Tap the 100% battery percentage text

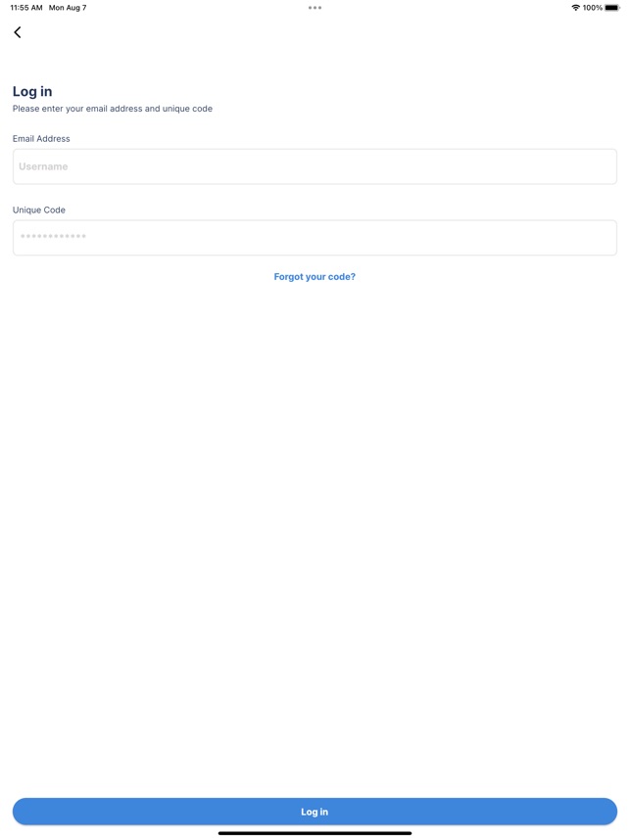(x=594, y=7)
